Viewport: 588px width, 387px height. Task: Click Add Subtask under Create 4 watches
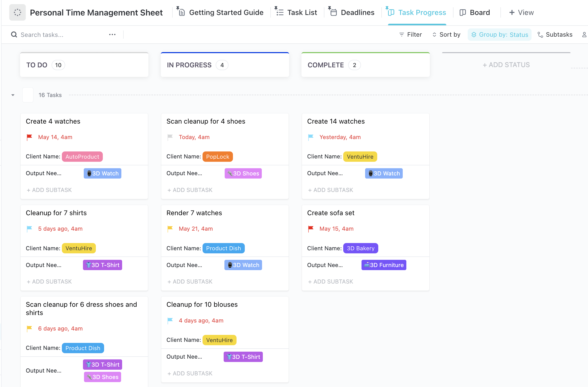(49, 190)
